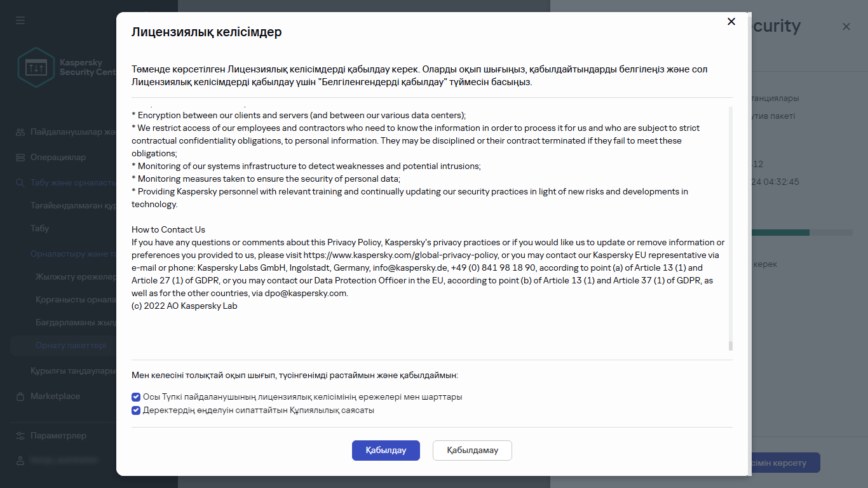Uncheck the Құпиялылық саясаты privacy policy checkbox

point(136,410)
